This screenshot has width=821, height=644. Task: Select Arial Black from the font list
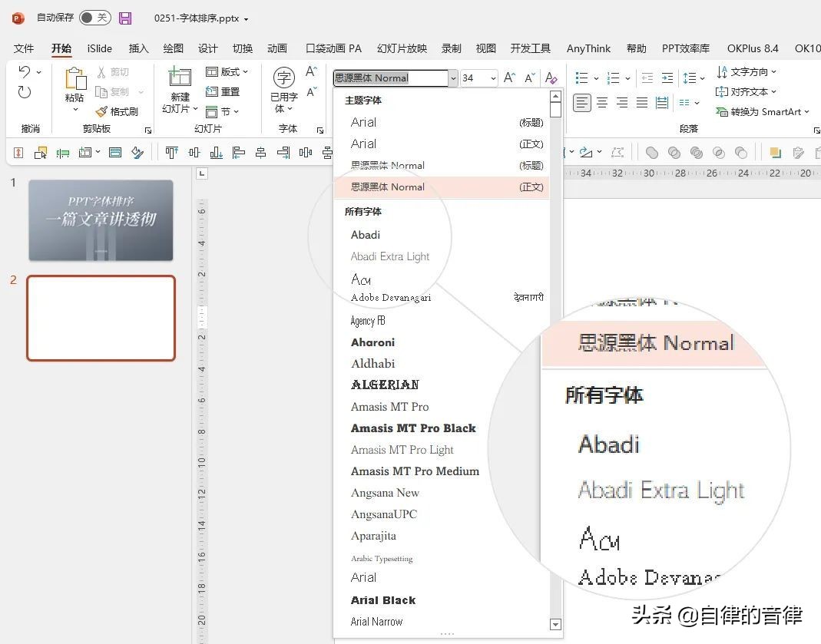click(x=382, y=599)
